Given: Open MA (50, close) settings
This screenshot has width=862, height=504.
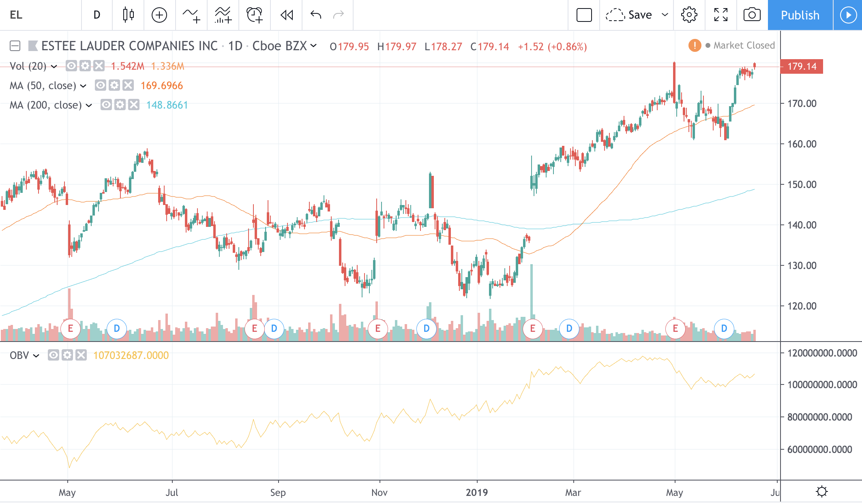Looking at the screenshot, I should pyautogui.click(x=114, y=85).
